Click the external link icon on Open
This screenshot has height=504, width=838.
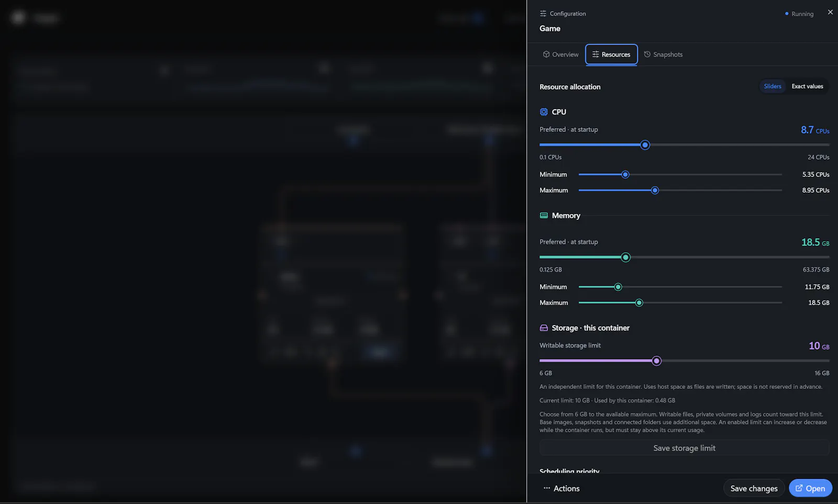[799, 488]
